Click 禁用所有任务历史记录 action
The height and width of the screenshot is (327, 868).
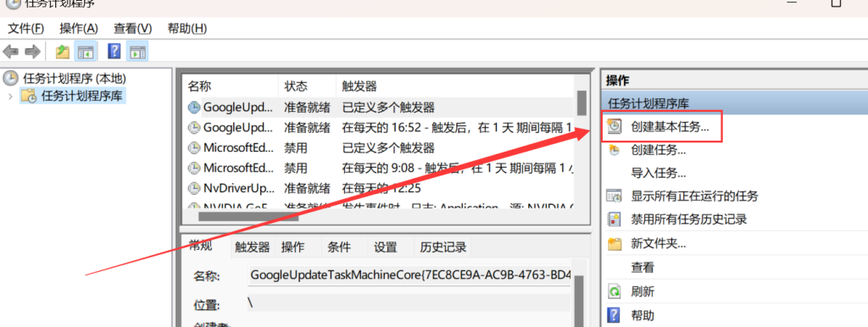point(689,219)
